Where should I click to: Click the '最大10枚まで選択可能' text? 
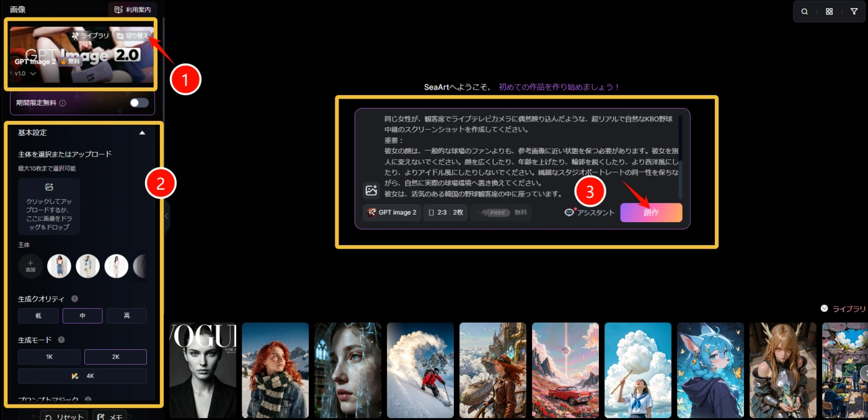pyautogui.click(x=47, y=168)
